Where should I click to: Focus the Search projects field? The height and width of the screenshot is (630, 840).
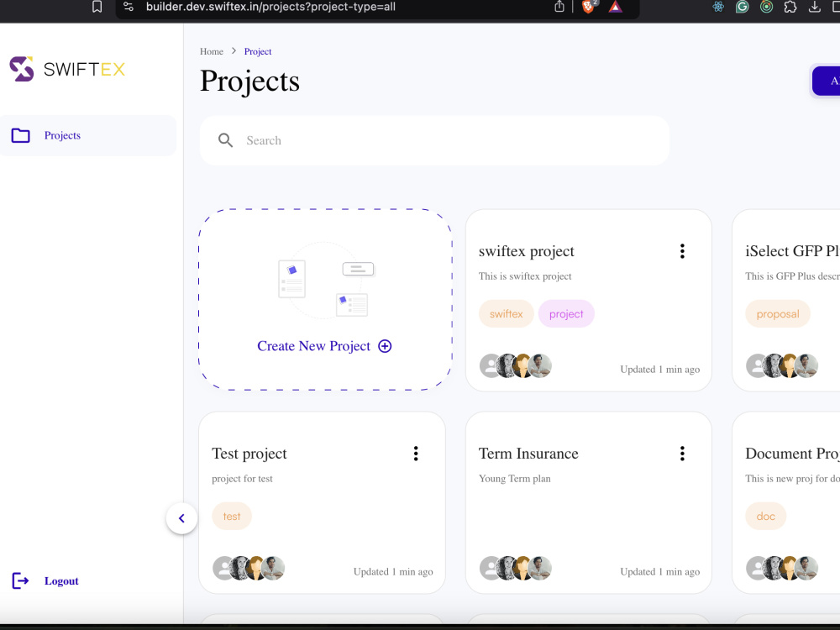[434, 140]
